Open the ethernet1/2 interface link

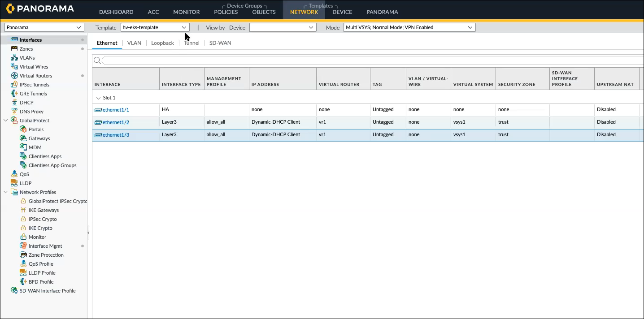pos(116,122)
